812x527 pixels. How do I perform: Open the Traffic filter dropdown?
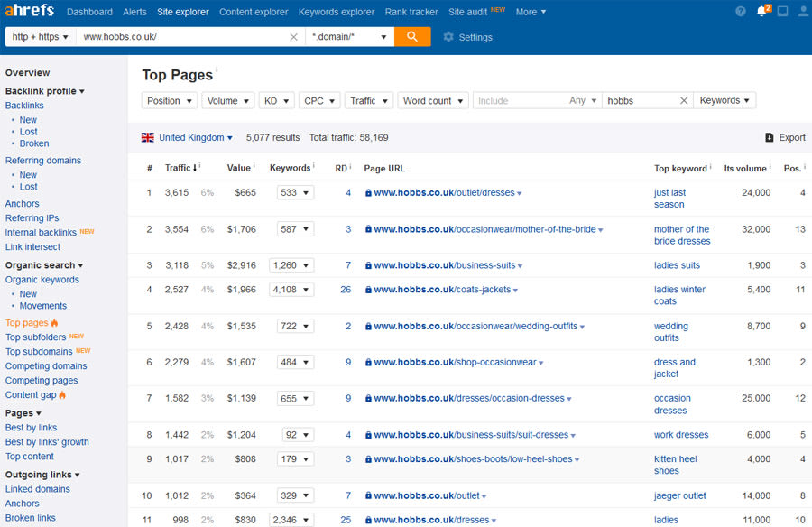(369, 100)
